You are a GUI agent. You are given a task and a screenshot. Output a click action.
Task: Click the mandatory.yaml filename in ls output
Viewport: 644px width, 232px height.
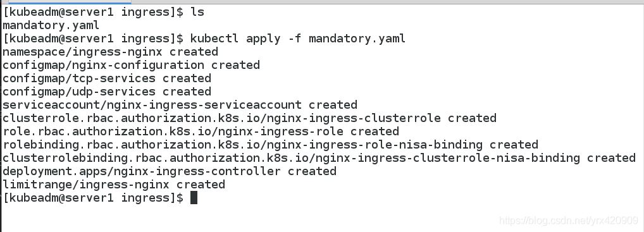[51, 25]
